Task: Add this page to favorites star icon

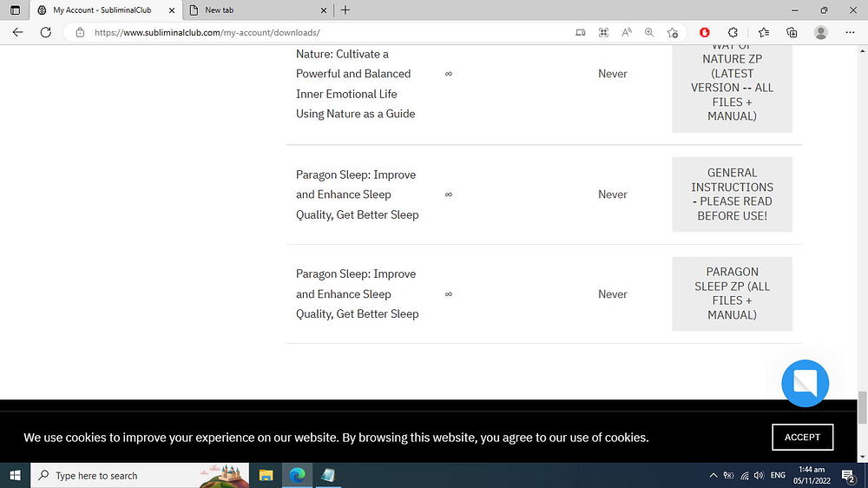Action: (673, 33)
